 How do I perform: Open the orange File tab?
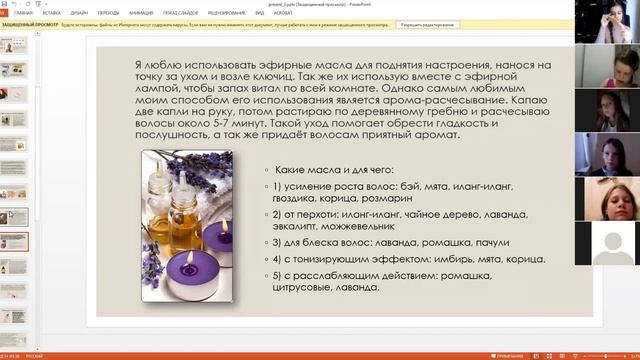point(4,13)
